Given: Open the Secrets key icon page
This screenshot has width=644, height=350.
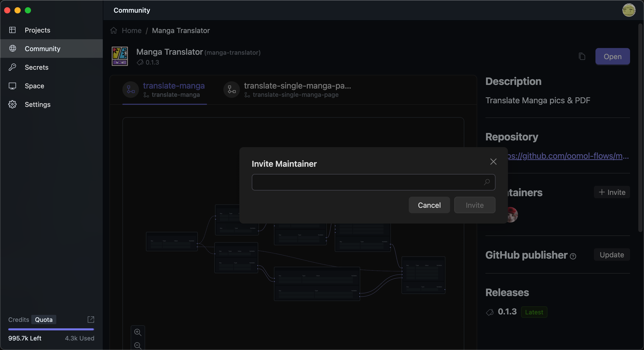Looking at the screenshot, I should tap(36, 67).
